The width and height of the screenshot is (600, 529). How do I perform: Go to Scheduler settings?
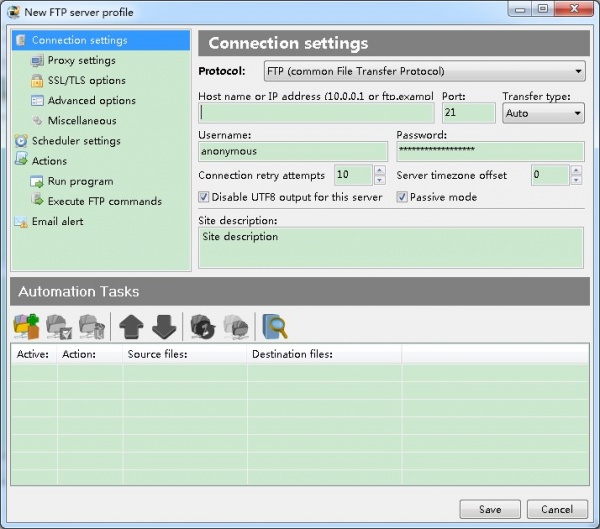(75, 141)
